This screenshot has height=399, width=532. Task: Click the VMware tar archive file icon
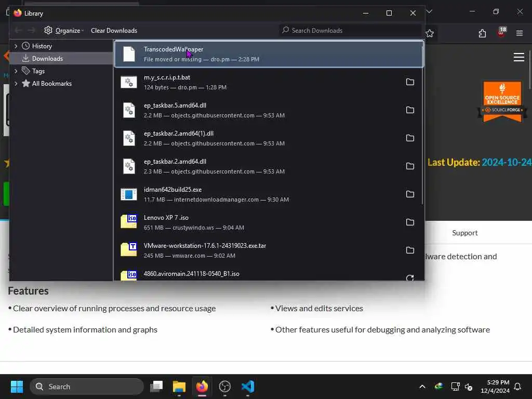(129, 250)
